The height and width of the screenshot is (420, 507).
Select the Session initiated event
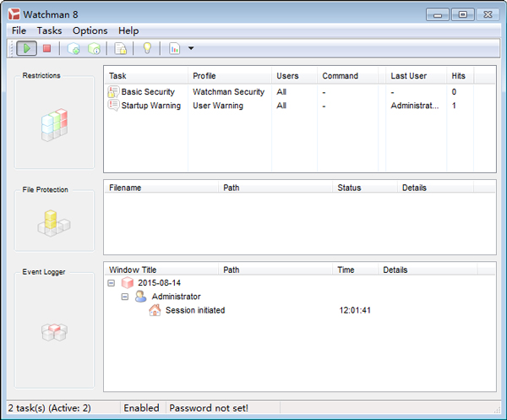pyautogui.click(x=195, y=310)
